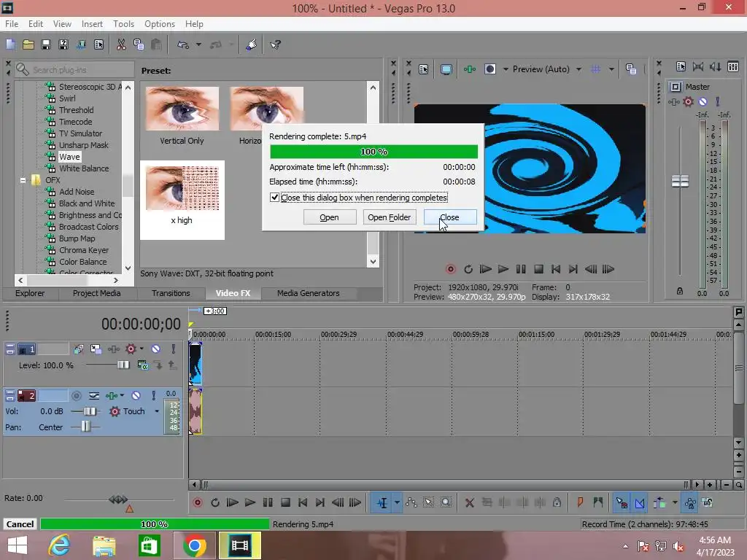Open the Insert menu
This screenshot has width=747, height=560.
point(92,24)
